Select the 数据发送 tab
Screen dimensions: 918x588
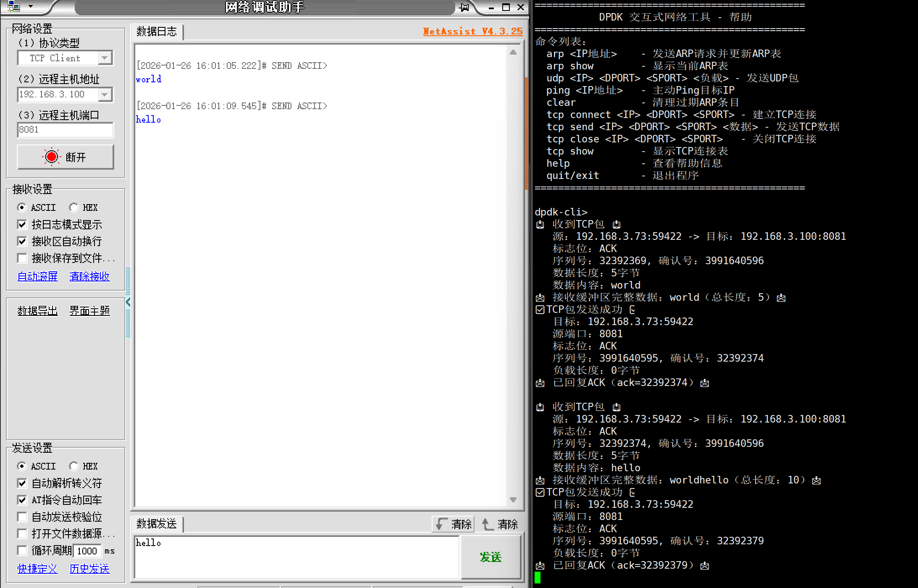[x=157, y=524]
